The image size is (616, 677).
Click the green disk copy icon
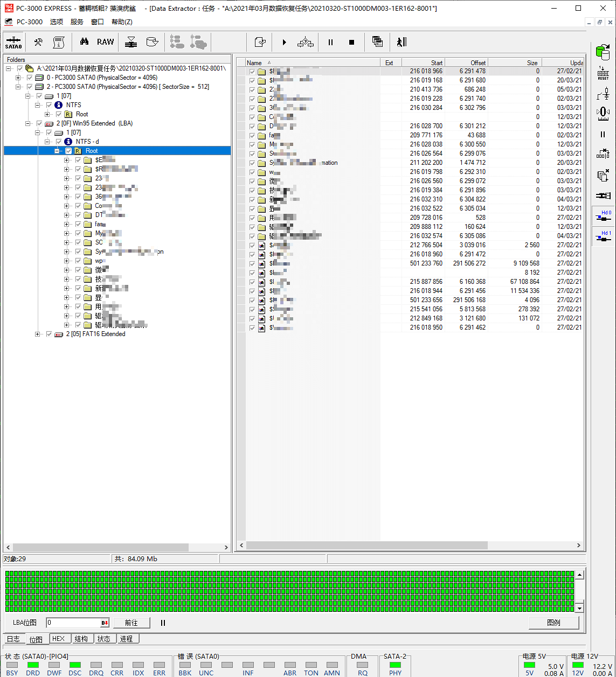(x=603, y=52)
